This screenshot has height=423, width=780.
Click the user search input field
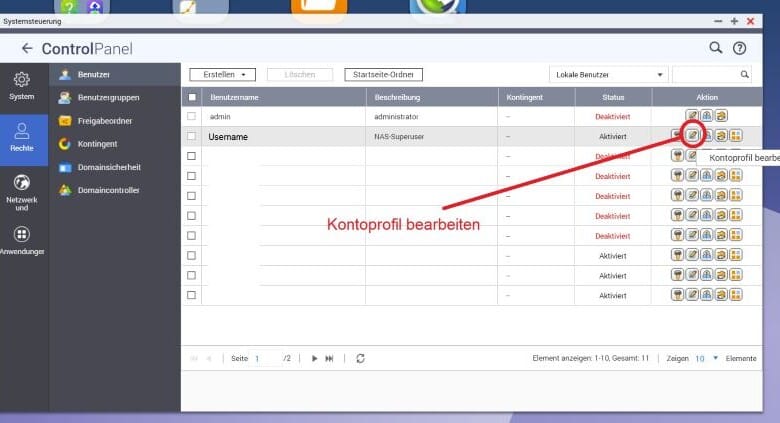point(705,74)
